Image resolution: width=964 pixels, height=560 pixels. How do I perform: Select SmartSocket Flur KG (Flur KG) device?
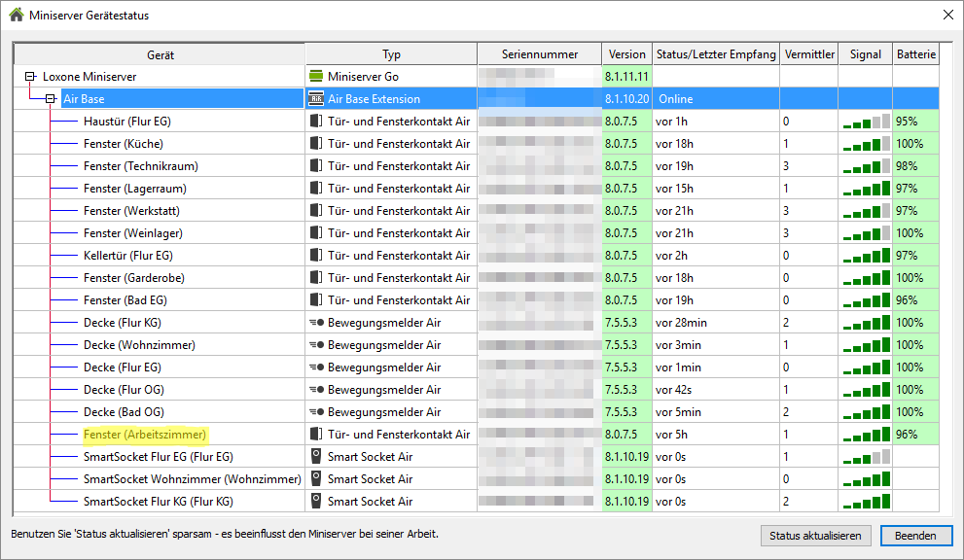tap(159, 502)
